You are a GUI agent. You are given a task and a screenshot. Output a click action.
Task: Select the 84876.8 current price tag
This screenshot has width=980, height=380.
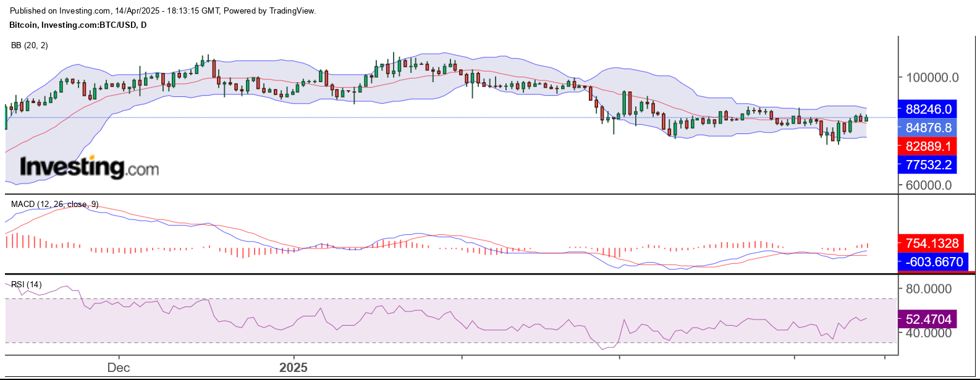click(x=927, y=128)
